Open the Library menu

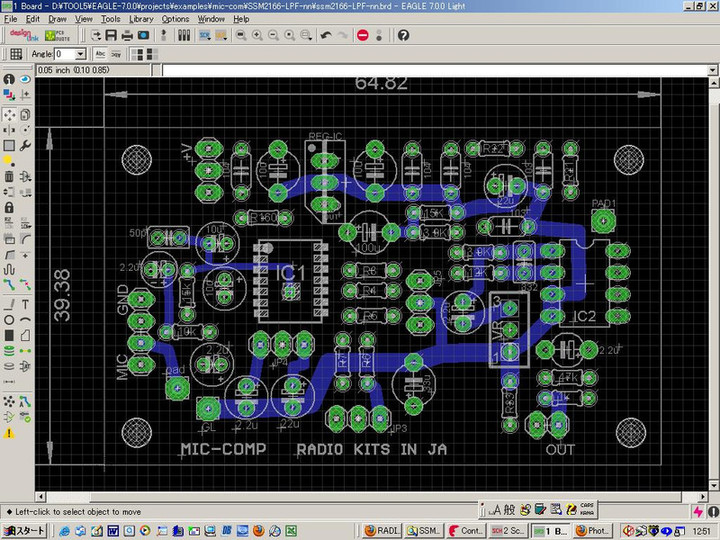(x=141, y=19)
